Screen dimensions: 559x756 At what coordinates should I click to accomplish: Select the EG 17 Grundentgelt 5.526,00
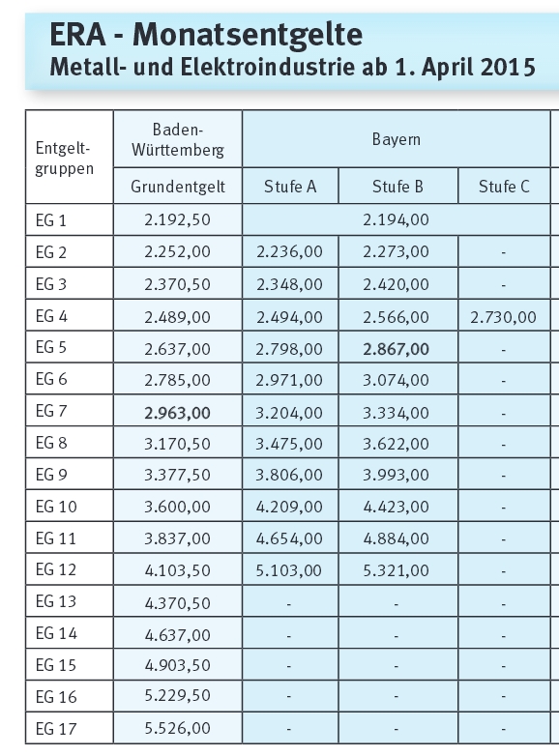(x=177, y=728)
